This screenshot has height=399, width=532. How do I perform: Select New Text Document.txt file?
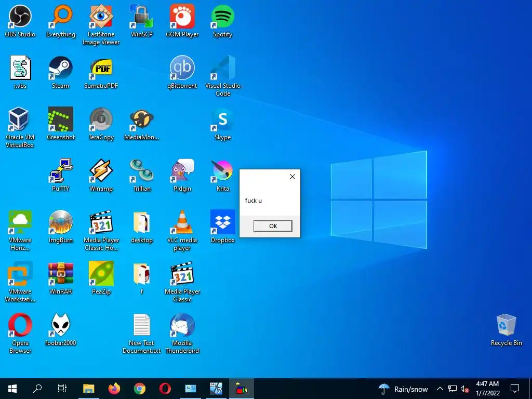[142, 334]
